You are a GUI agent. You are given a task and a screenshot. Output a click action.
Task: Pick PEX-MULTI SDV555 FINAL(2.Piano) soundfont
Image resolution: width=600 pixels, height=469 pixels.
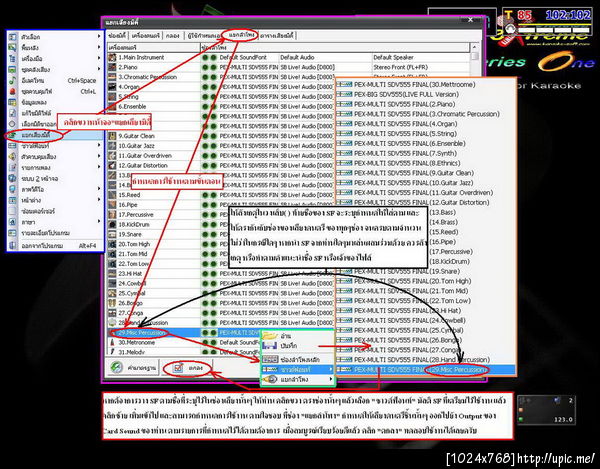click(425, 104)
